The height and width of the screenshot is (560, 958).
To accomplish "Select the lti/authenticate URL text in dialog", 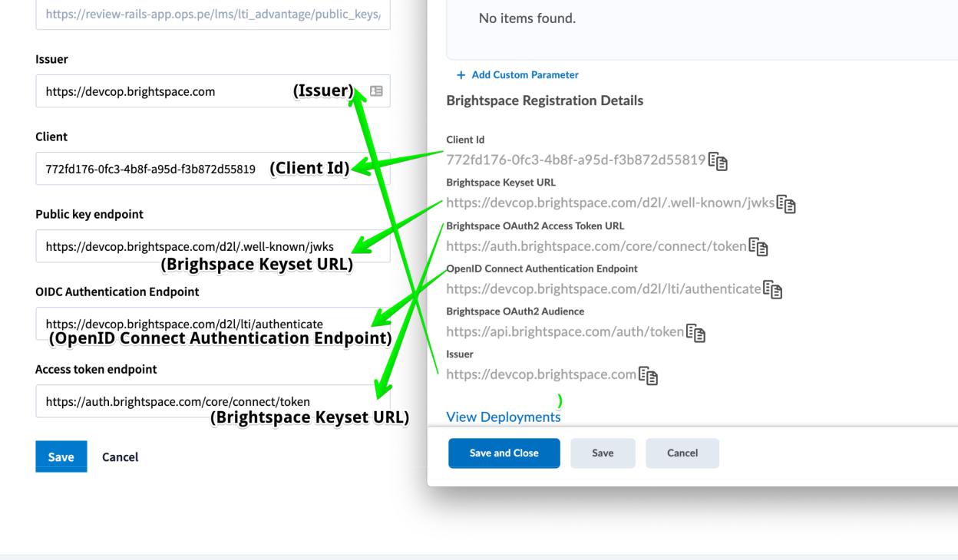I will [x=603, y=289].
